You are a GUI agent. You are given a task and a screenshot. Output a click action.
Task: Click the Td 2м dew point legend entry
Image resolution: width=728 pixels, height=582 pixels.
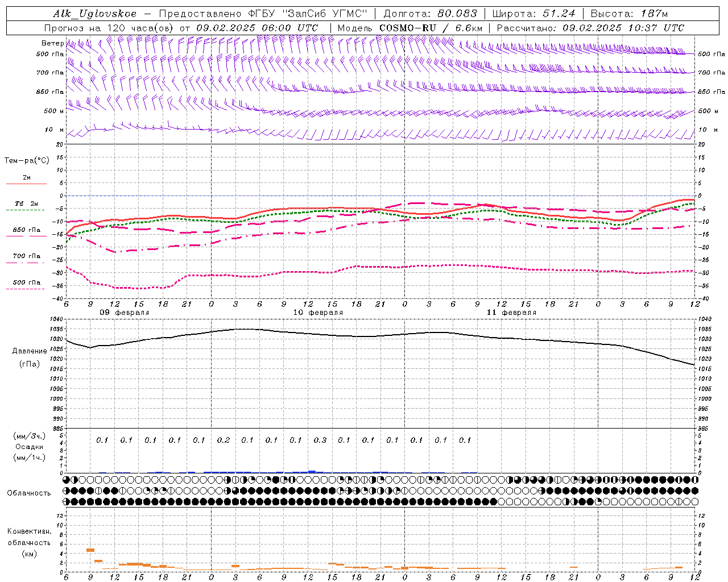27,203
